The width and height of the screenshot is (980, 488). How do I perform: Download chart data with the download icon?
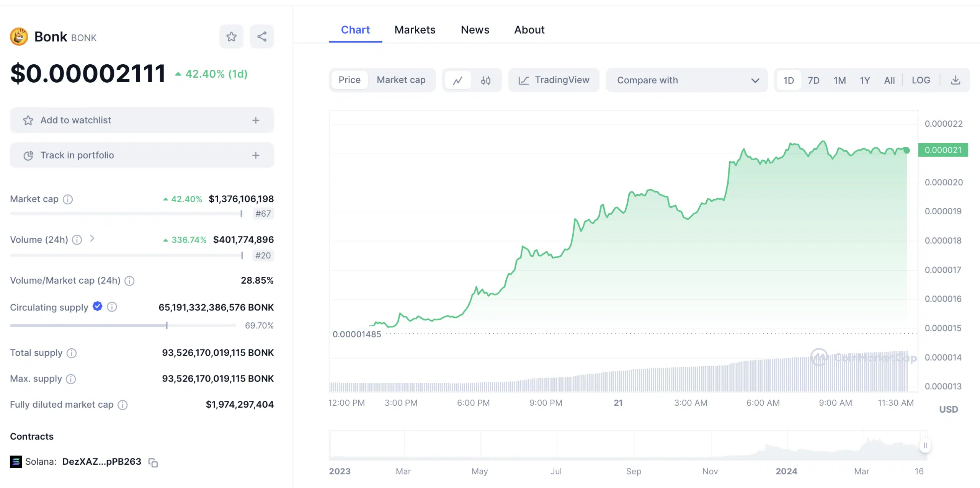click(x=955, y=80)
